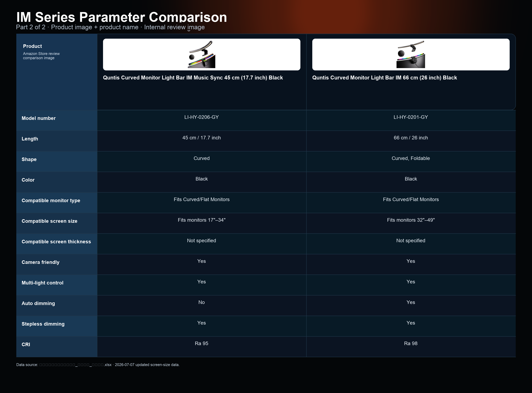Select value 'Fits monitors 32"–49"'
532x393 pixels.
click(x=411, y=220)
